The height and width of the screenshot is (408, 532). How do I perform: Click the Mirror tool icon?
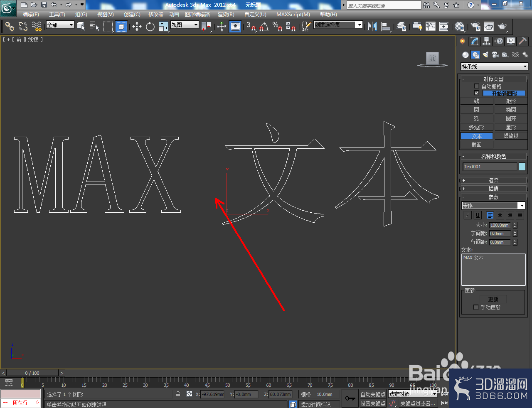pos(372,27)
